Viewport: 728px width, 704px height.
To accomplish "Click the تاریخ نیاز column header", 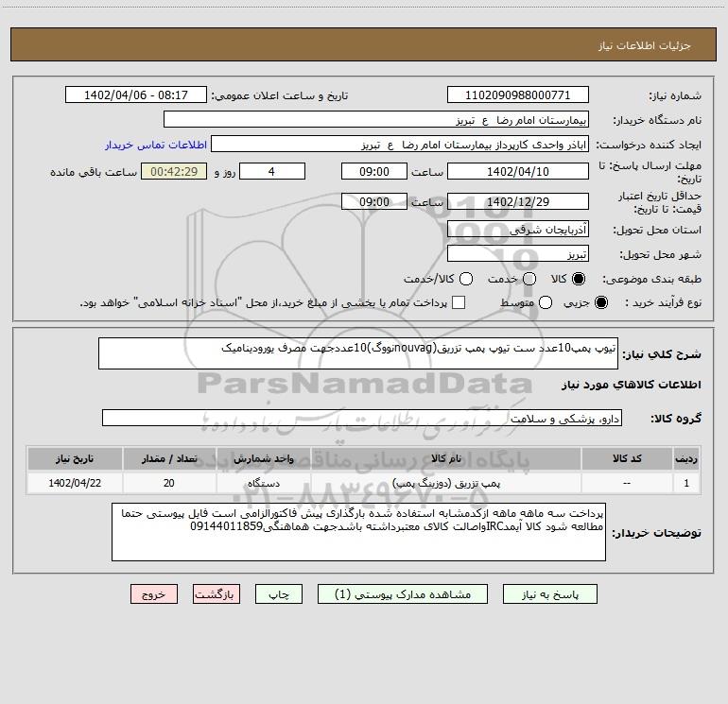I will 75,458.
